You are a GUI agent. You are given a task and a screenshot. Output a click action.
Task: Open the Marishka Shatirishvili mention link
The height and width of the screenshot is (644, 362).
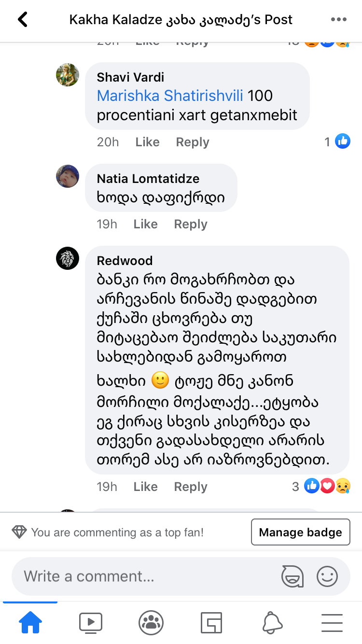tap(171, 96)
